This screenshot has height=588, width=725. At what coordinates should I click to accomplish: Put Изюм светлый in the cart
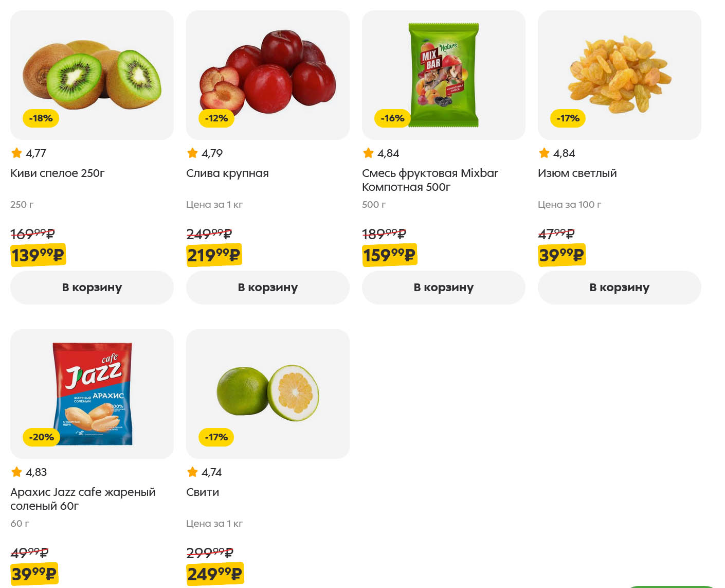point(620,288)
